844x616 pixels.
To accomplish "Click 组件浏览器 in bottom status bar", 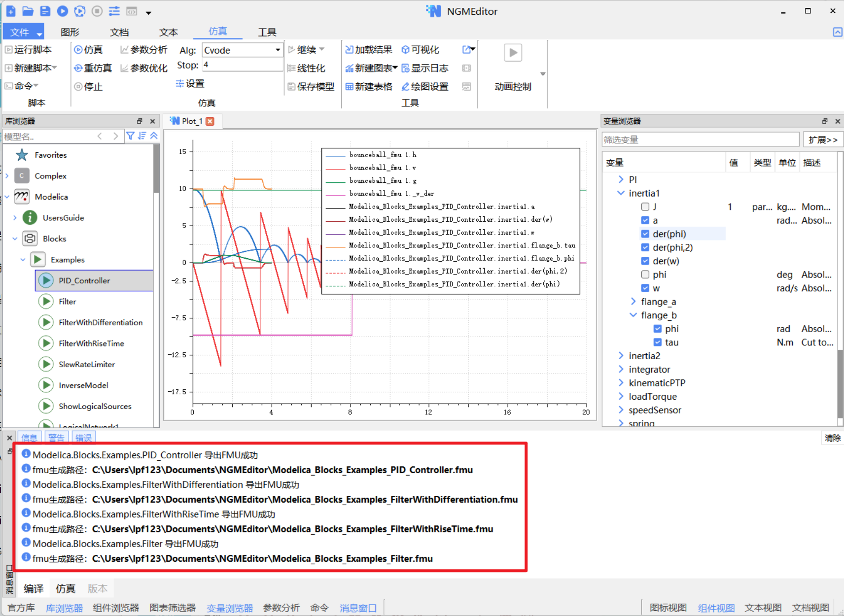I will click(x=116, y=608).
